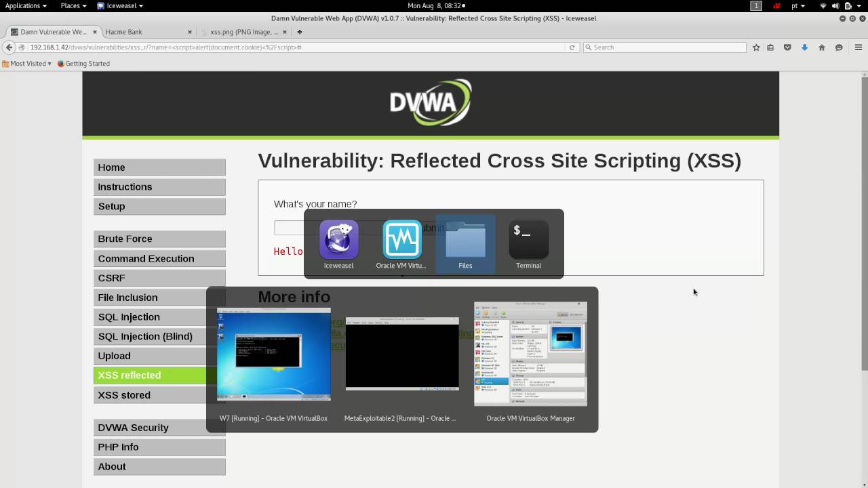Viewport: 868px width, 488px height.
Task: Open Instructions in DVWA sidebar
Action: tap(159, 187)
